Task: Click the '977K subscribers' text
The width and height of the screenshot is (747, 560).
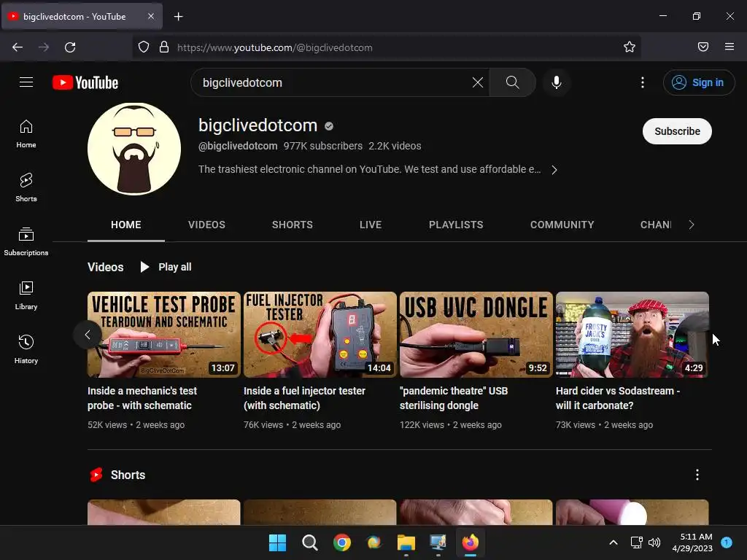Action: click(323, 146)
